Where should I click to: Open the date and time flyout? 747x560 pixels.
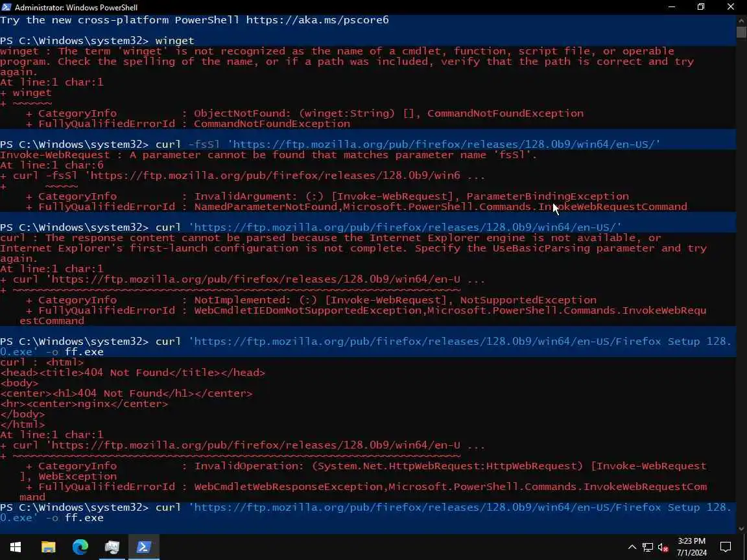click(692, 547)
